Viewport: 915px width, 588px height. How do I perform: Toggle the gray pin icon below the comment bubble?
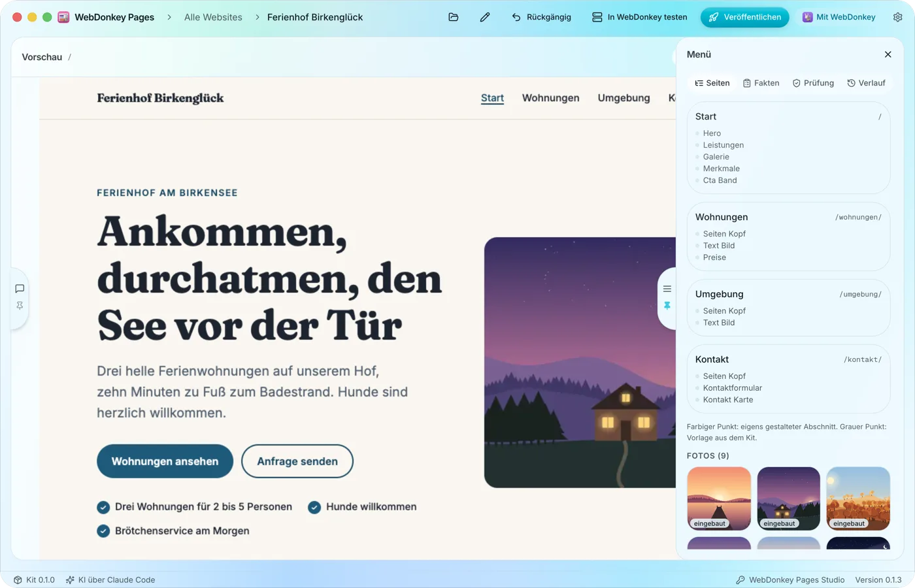tap(20, 306)
